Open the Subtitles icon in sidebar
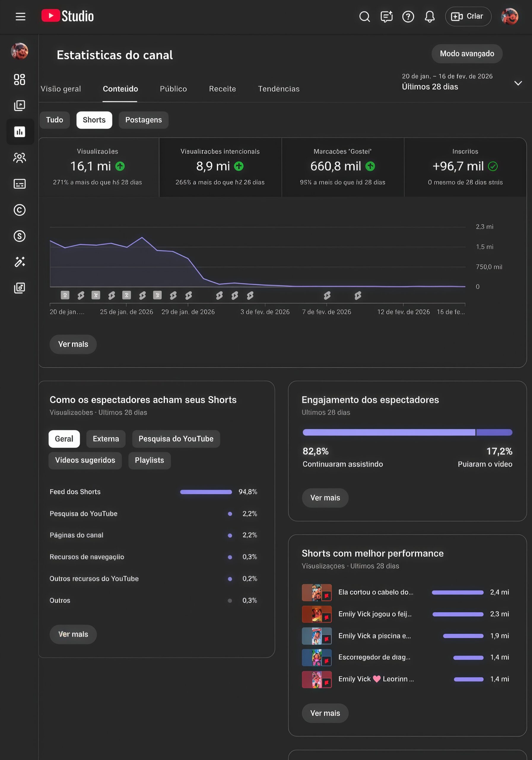The image size is (532, 760). [x=20, y=184]
